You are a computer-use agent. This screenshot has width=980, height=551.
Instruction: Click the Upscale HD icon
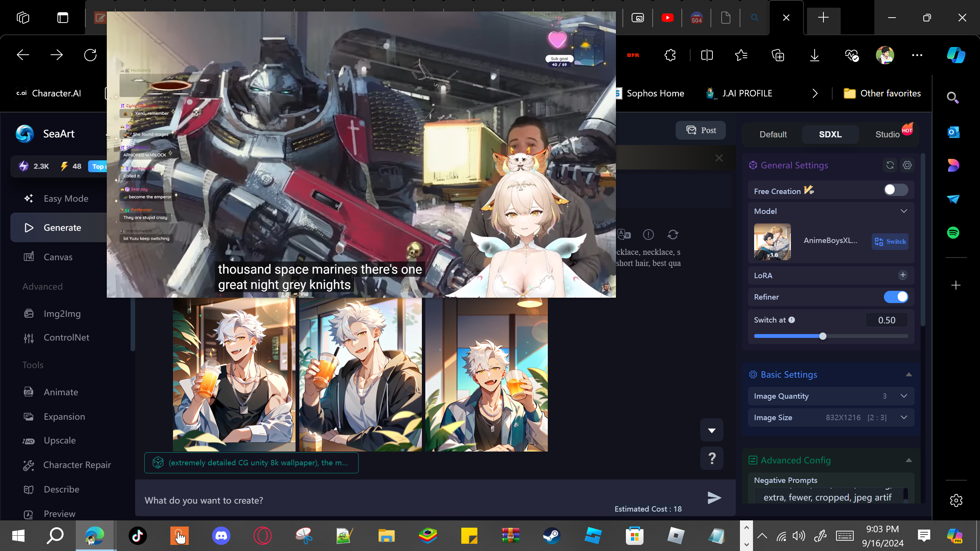(29, 441)
